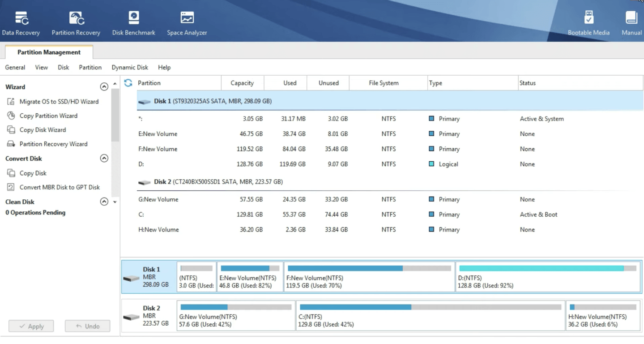The height and width of the screenshot is (344, 644).
Task: Open the Partition menu
Action: (x=90, y=67)
